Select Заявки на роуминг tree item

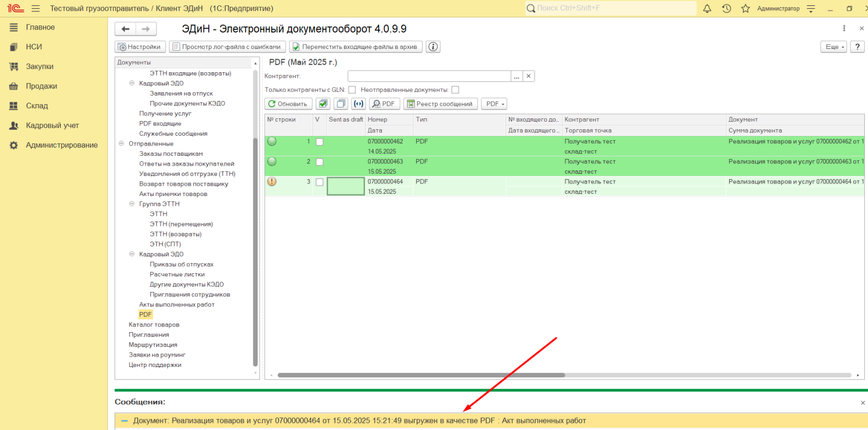point(157,355)
